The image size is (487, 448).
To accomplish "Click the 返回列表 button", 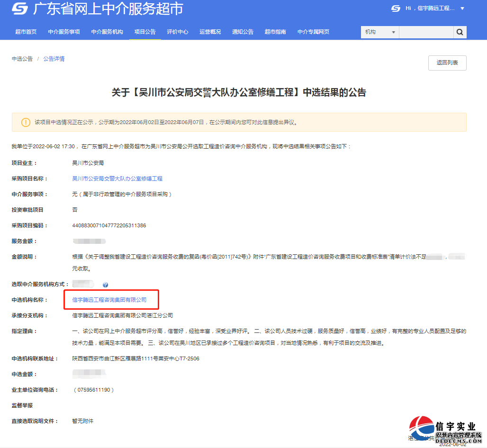I will tap(447, 63).
